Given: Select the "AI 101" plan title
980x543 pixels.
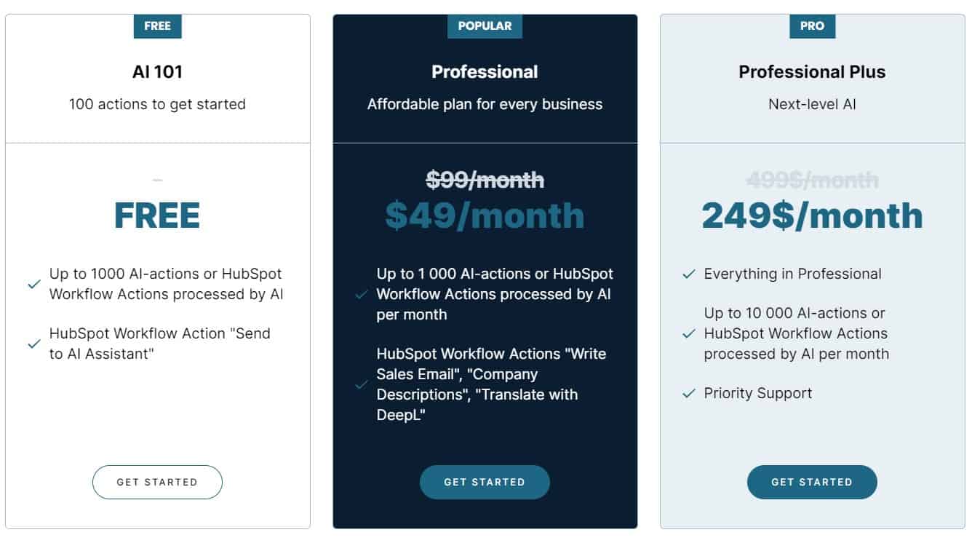Looking at the screenshot, I should 157,71.
